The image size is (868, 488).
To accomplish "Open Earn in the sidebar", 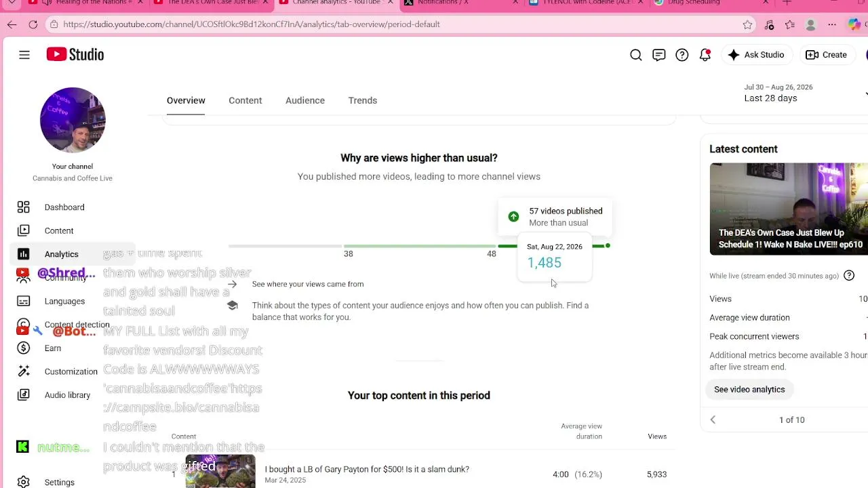I will pyautogui.click(x=53, y=348).
